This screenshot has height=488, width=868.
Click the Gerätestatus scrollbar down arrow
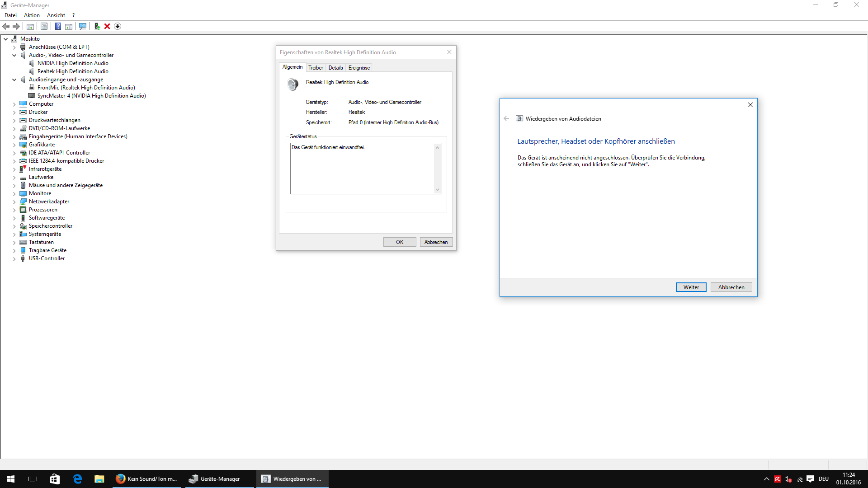[438, 190]
